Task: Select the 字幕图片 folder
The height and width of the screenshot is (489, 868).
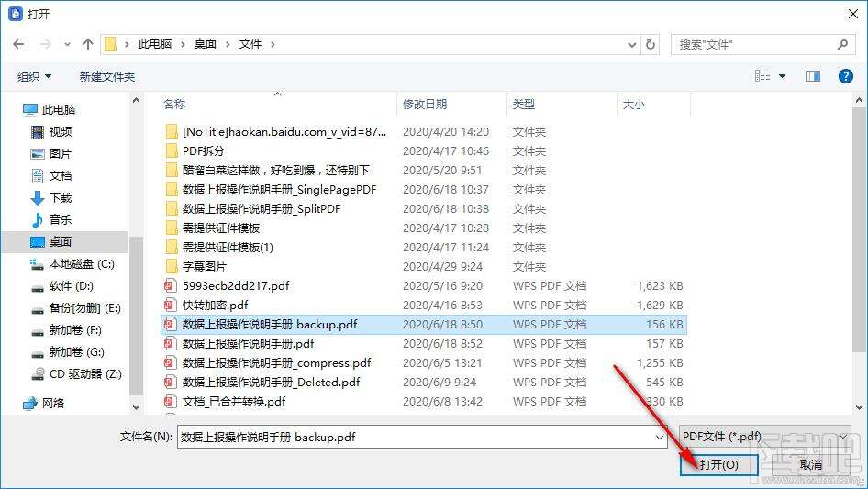Action: (205, 266)
